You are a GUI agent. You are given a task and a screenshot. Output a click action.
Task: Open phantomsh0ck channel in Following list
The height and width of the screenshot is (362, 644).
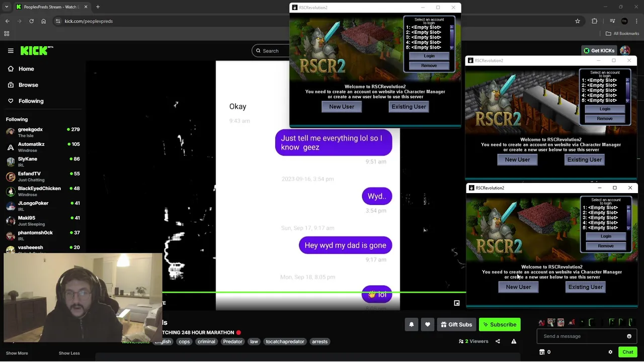[x=43, y=236]
